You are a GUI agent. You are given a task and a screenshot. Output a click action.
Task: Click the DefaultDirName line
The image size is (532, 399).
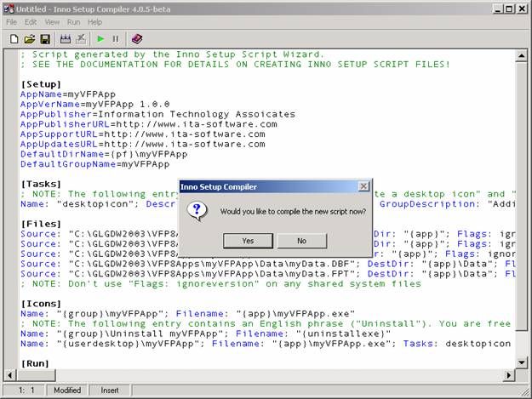[x=104, y=154]
